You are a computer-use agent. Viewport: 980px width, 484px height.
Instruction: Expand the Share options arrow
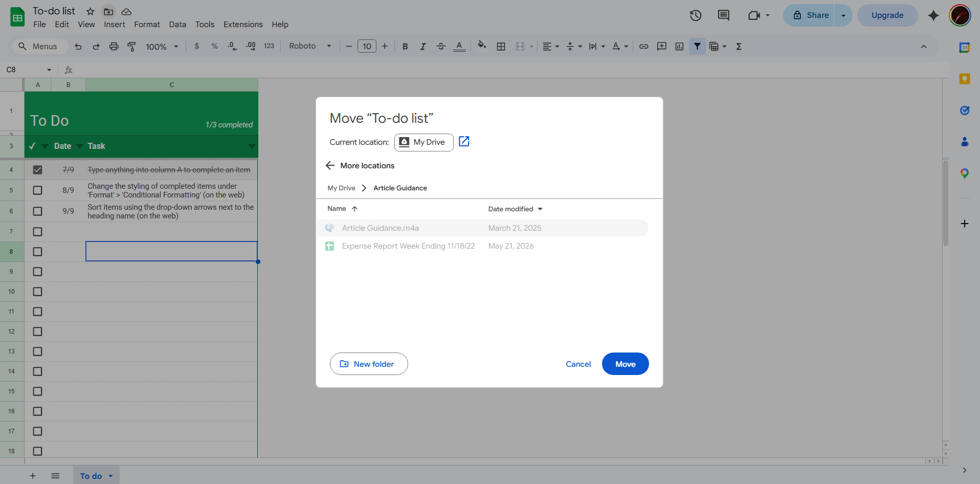[843, 15]
